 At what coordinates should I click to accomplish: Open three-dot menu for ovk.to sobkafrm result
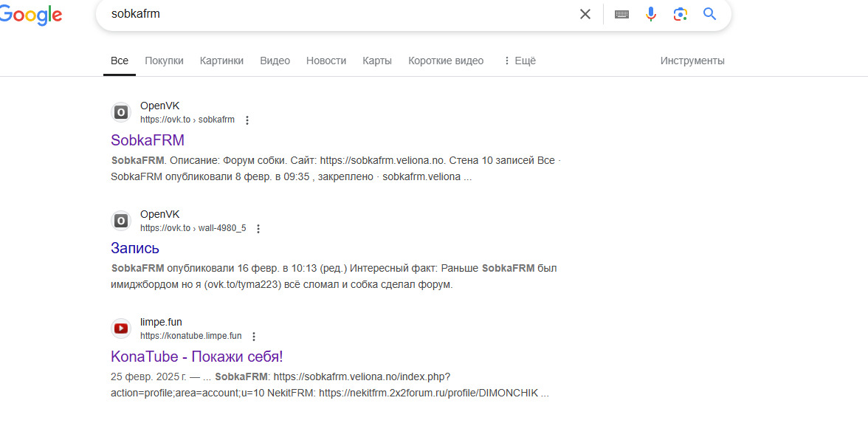247,120
